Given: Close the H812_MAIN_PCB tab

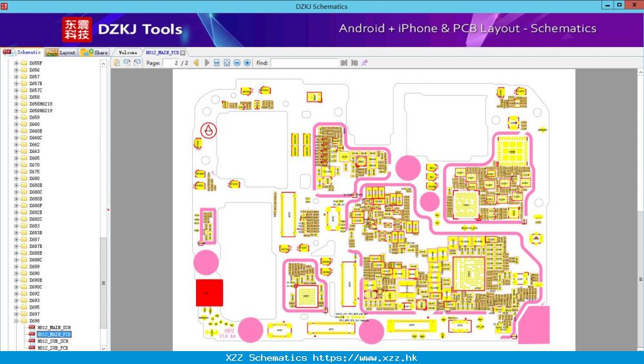Looking at the screenshot, I should click(x=183, y=53).
